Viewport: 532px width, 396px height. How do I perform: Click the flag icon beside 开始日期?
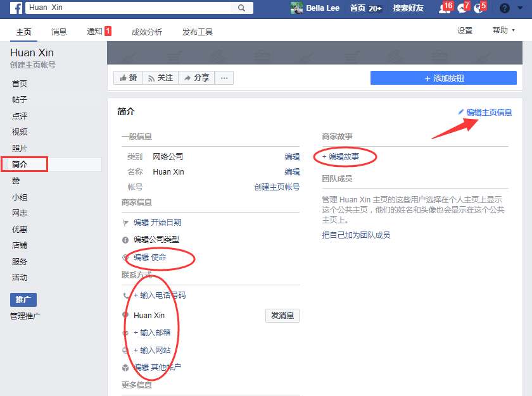[x=125, y=223]
